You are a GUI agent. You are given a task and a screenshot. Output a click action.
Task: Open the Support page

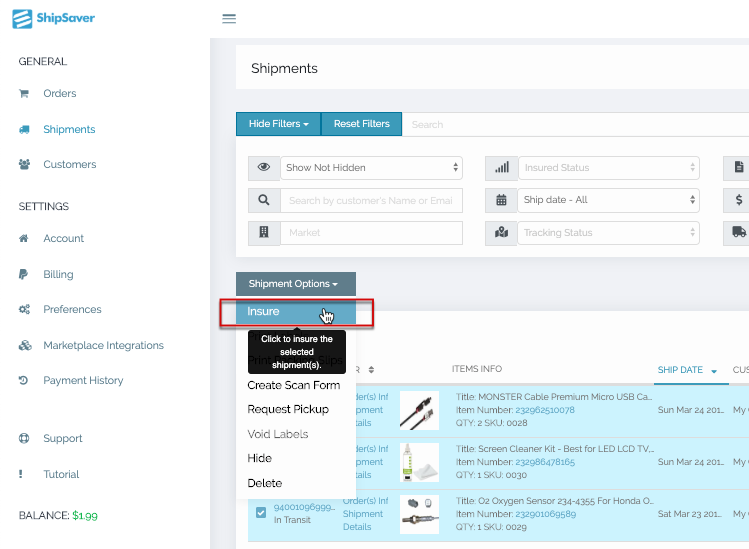63,438
